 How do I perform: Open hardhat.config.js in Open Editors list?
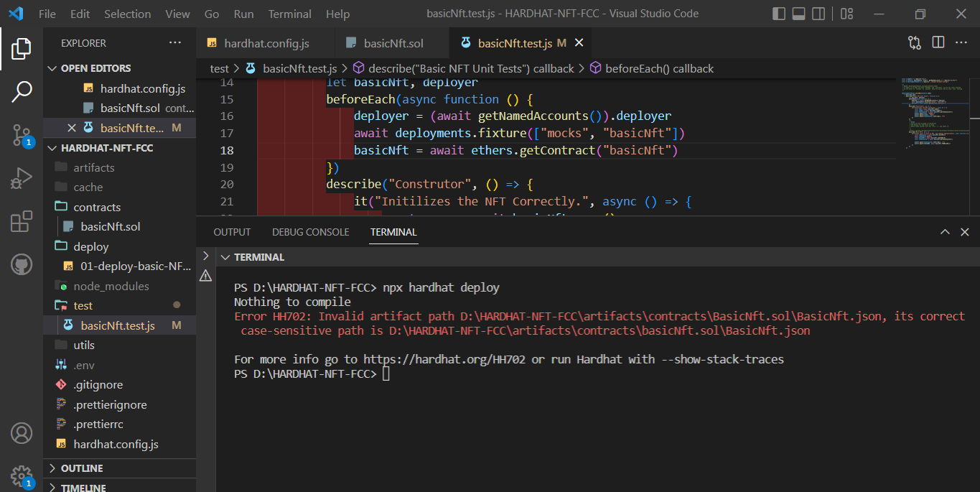tap(119, 88)
